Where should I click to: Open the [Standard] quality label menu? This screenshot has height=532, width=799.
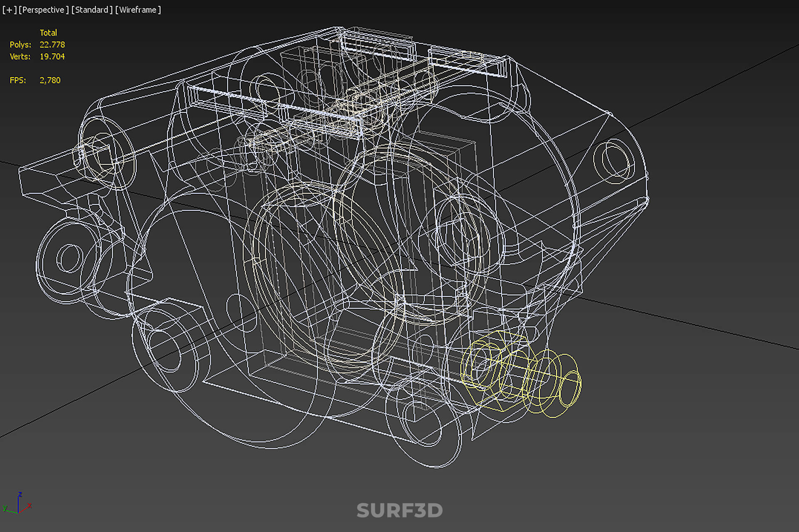pyautogui.click(x=92, y=10)
